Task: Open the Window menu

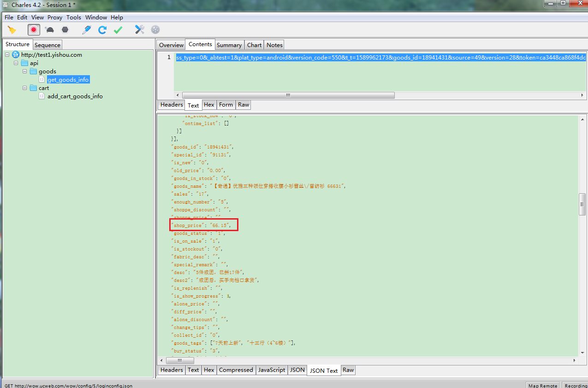Action: 96,18
